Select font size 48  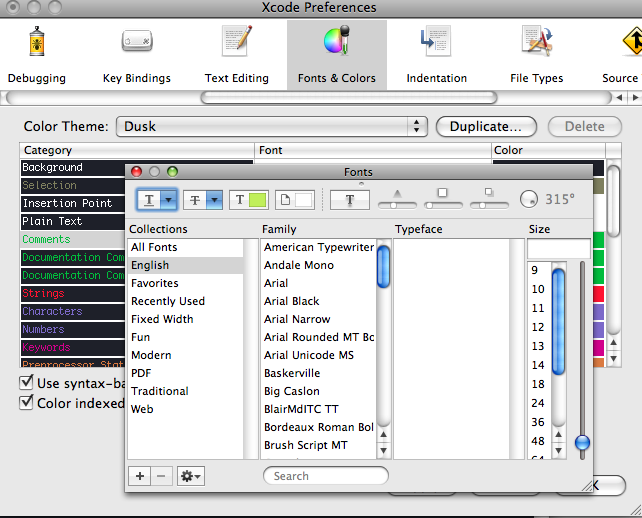click(539, 441)
